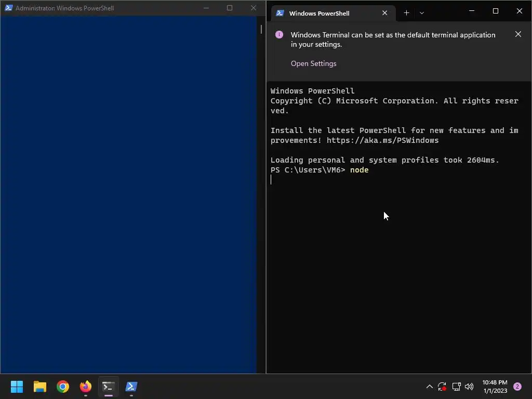Click the sync update tray icon
Image resolution: width=532 pixels, height=399 pixels.
(442, 387)
